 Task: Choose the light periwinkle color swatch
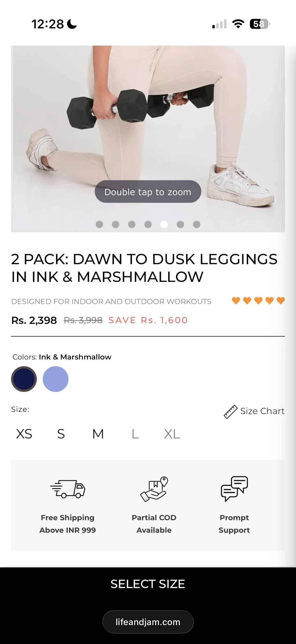click(x=55, y=379)
